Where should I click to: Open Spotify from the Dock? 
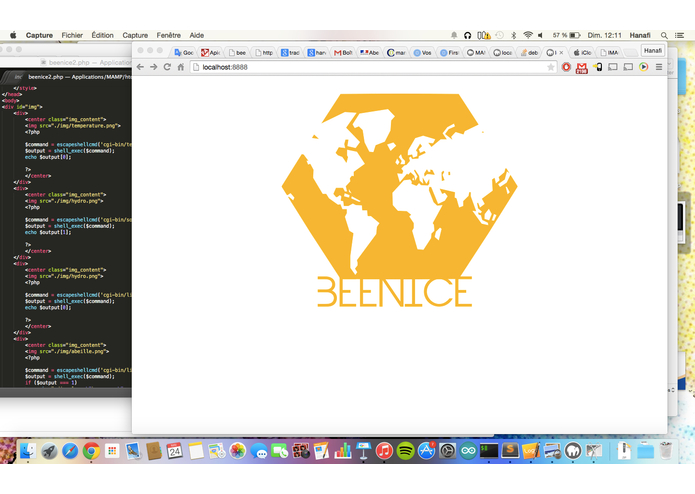[x=405, y=451]
